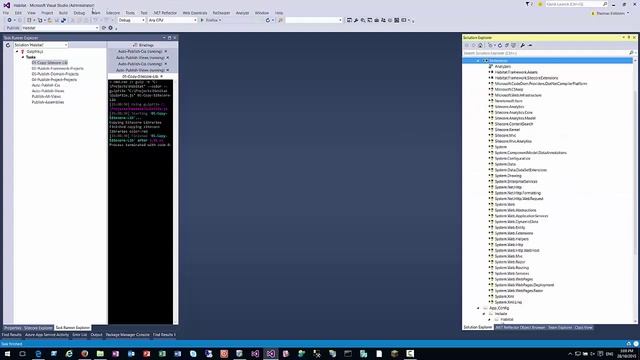The image size is (640, 360).
Task: Click the search magnifier in Solution Explorer
Action: pyautogui.click(x=631, y=53)
